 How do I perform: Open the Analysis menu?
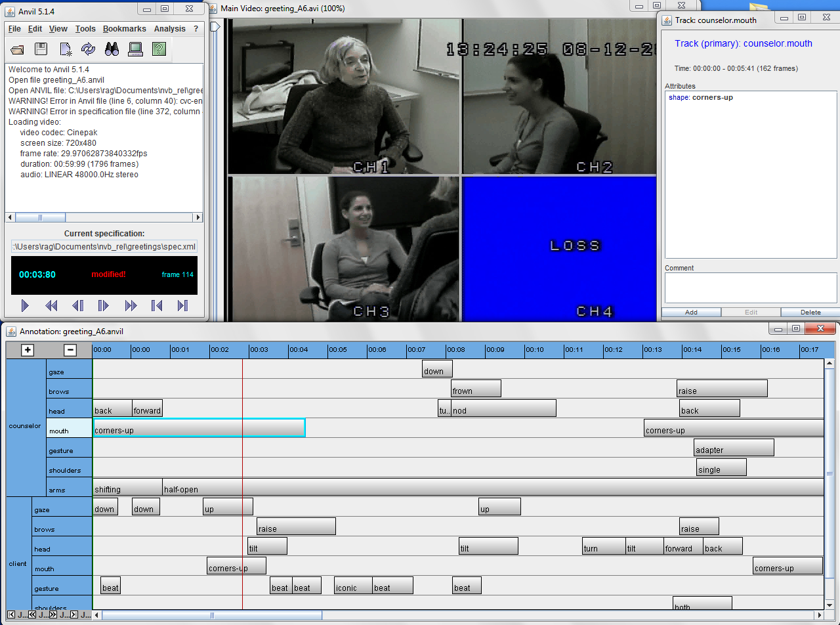(x=169, y=29)
